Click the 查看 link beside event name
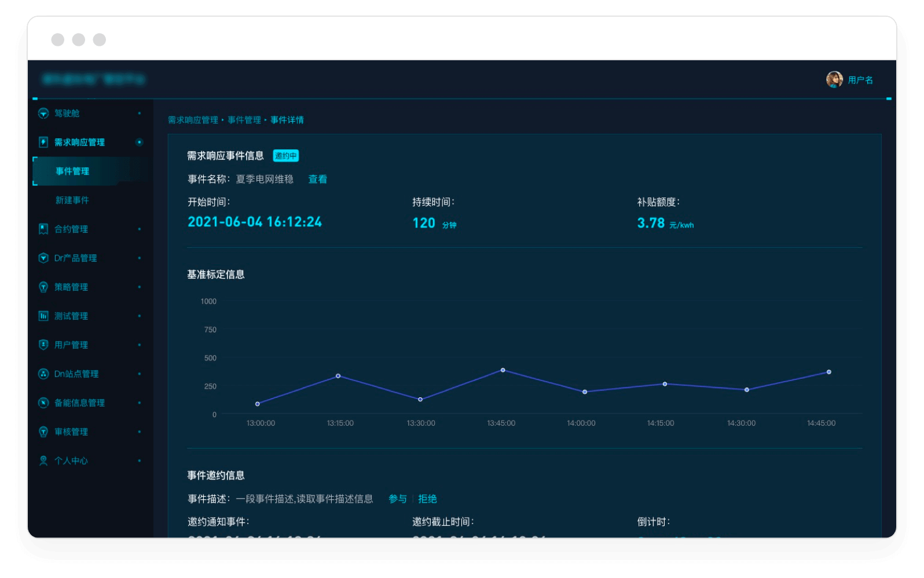 pyautogui.click(x=317, y=180)
